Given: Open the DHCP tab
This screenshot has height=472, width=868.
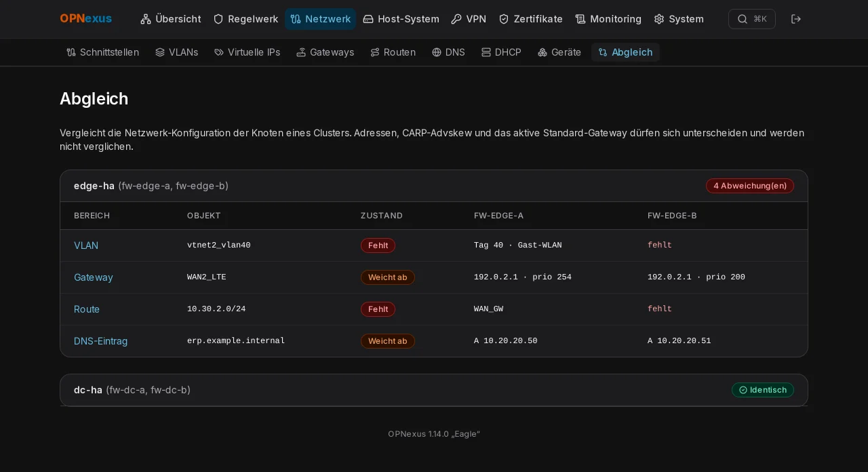Looking at the screenshot, I should point(501,52).
